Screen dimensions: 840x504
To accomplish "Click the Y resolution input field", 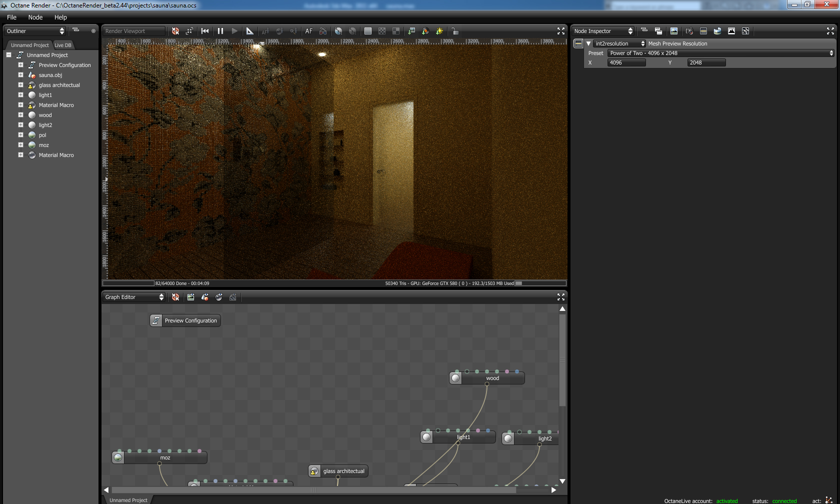I will [x=706, y=62].
